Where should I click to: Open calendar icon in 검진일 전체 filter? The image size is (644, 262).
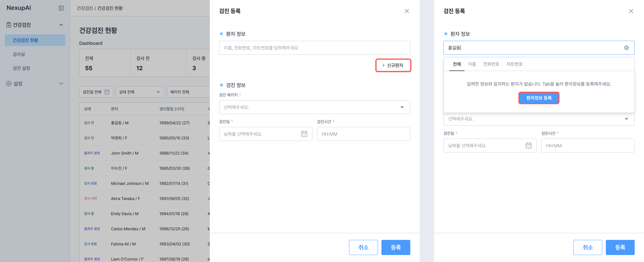click(x=107, y=92)
